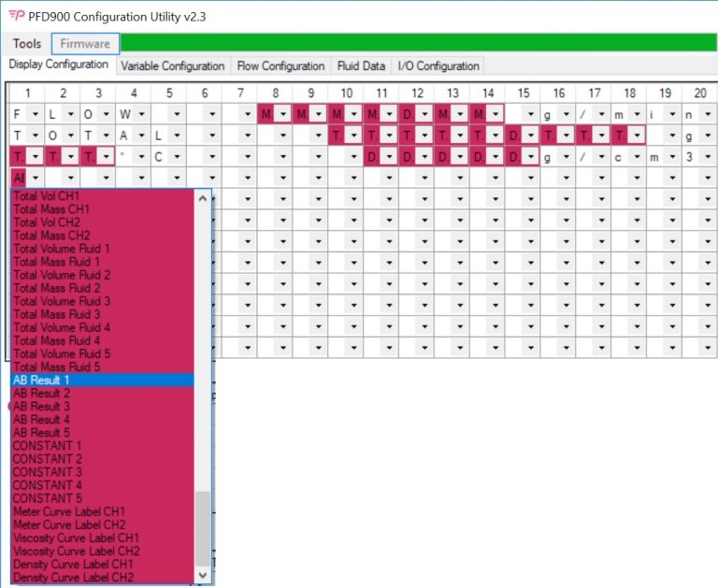Open the column 20 dropdown showing n
Image resolution: width=718 pixels, height=588 pixels.
coord(711,114)
